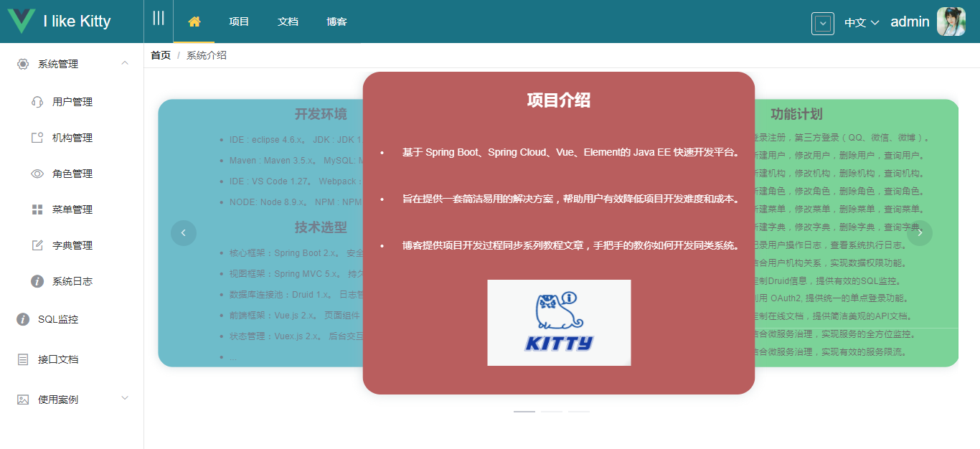
Task: Collapse the sidebar with hamburger icon
Action: [x=159, y=18]
